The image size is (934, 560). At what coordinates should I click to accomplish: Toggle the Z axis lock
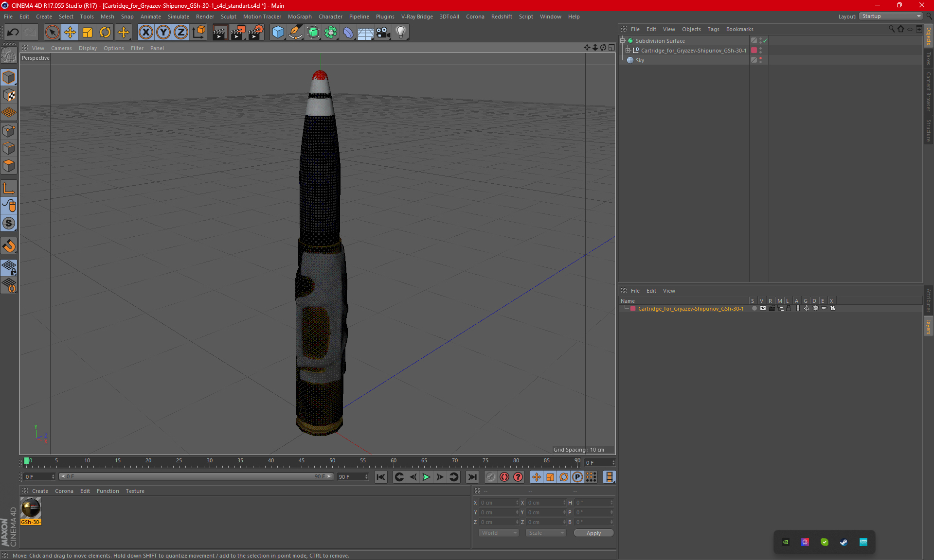point(181,32)
